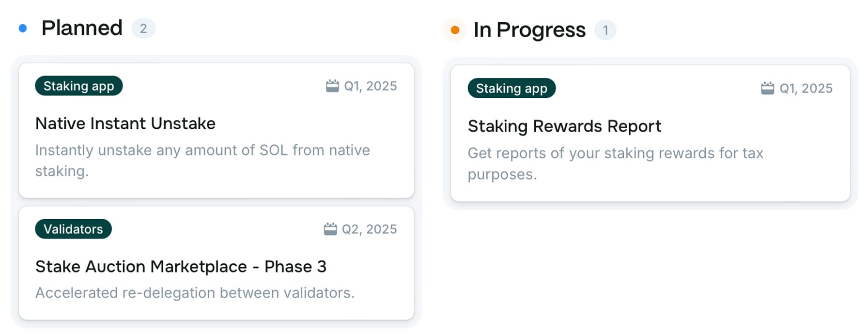Open the Native Instant Unstake title
This screenshot has height=333, width=868.
(x=125, y=123)
